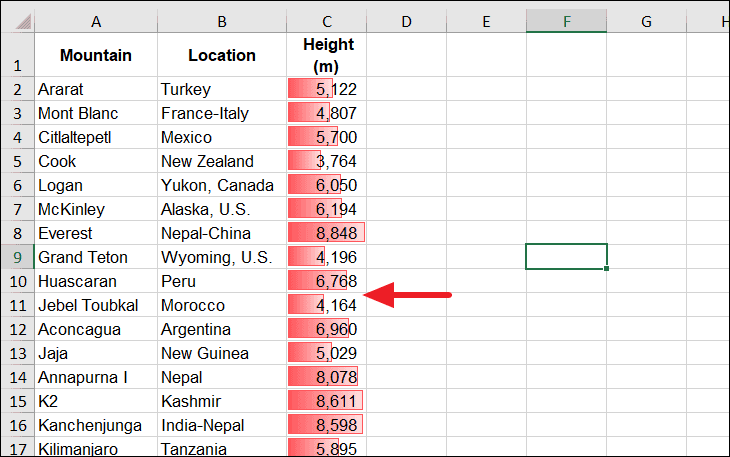Select the Alaska, U.S. cell
Screen dimensions: 730x457
click(x=222, y=209)
